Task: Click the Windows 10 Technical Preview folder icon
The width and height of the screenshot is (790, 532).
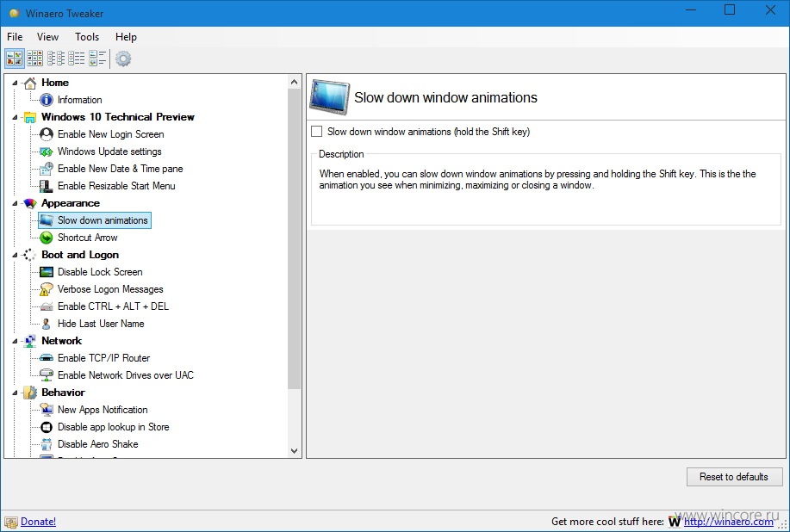Action: coord(30,117)
